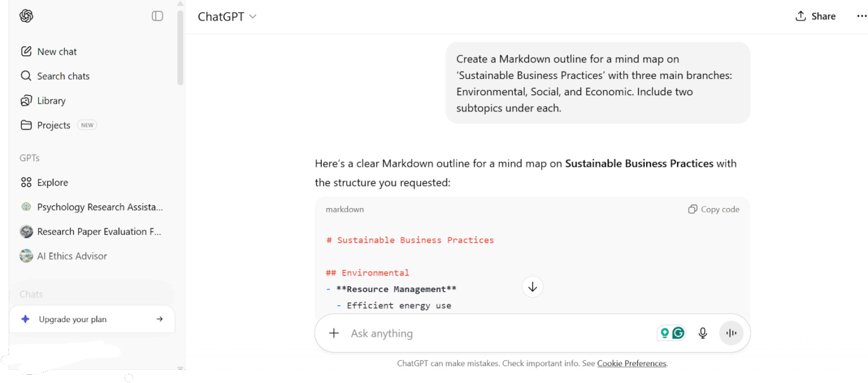
Task: Open the Cookie Preferences link
Action: tap(631, 363)
